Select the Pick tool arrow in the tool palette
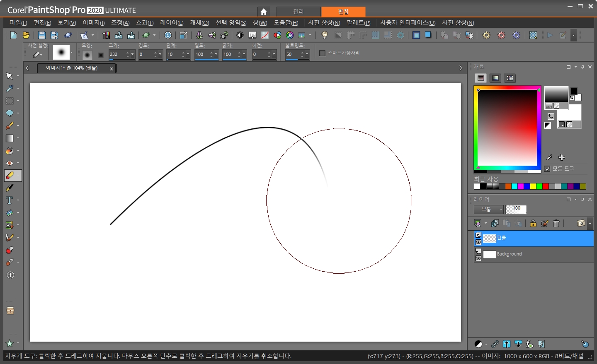597x364 pixels. pos(10,76)
